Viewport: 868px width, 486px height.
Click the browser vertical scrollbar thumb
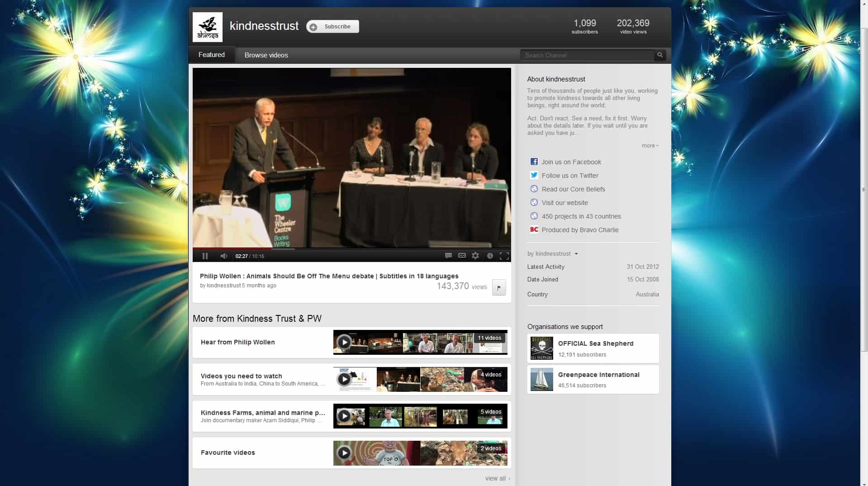(x=864, y=189)
